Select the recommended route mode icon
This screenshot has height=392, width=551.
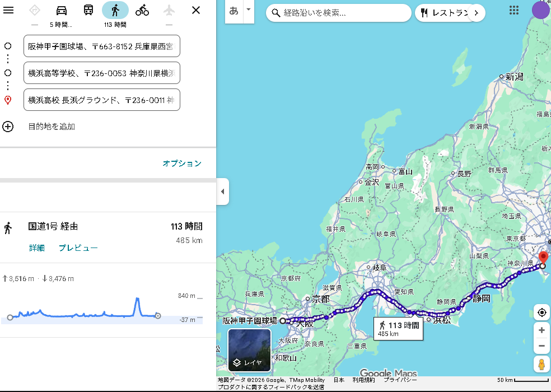click(x=35, y=10)
